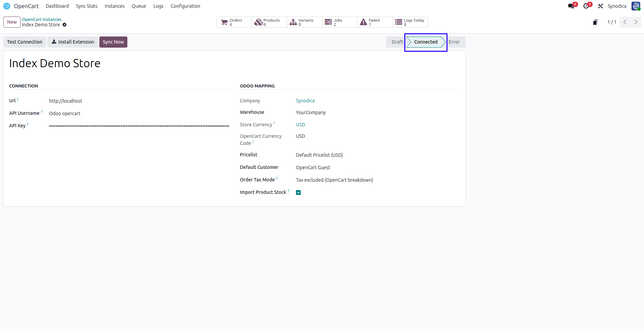The image size is (644, 331).
Task: Click the masked API Key field
Action: point(139,126)
